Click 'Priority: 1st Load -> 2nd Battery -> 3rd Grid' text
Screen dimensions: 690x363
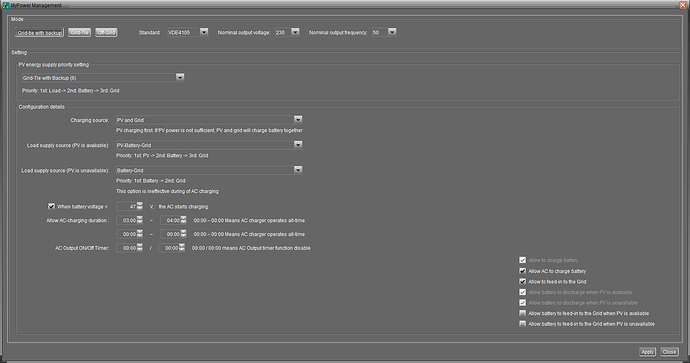[x=70, y=91]
